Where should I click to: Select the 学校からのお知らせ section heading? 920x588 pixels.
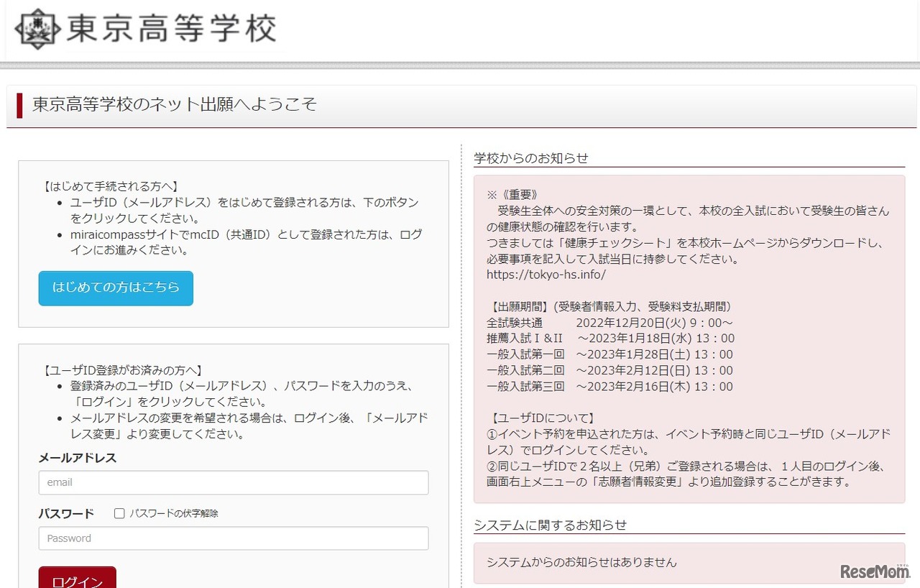click(531, 158)
